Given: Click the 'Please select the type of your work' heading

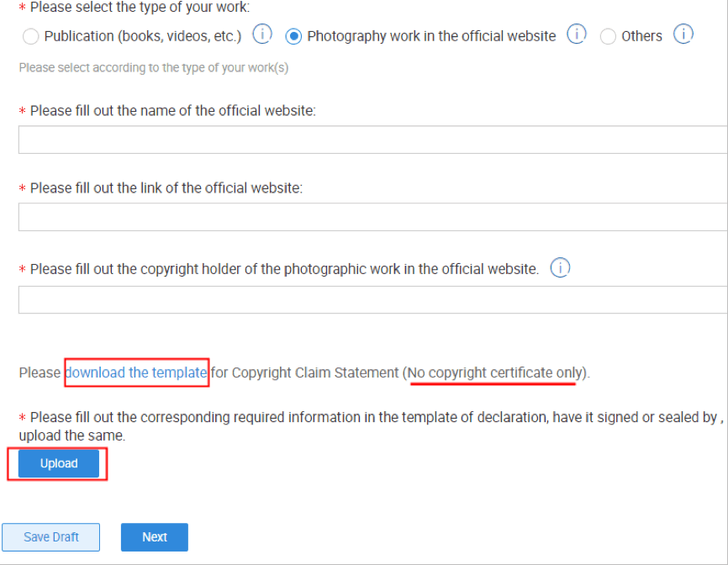Looking at the screenshot, I should (x=140, y=7).
